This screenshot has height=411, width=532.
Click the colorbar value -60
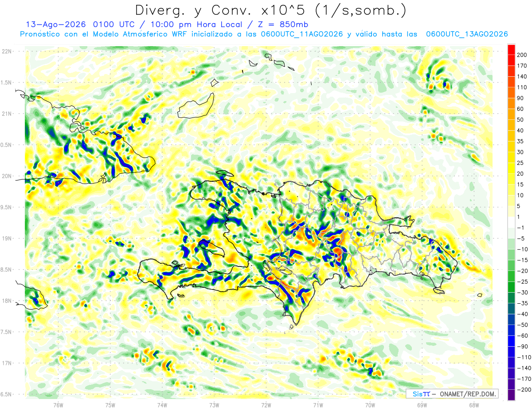524,336
